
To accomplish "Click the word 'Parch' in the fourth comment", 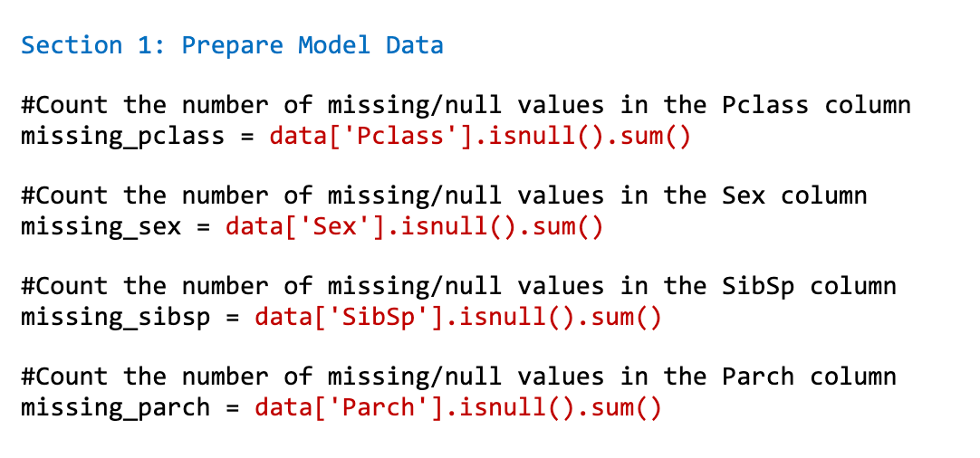I will coord(758,377).
